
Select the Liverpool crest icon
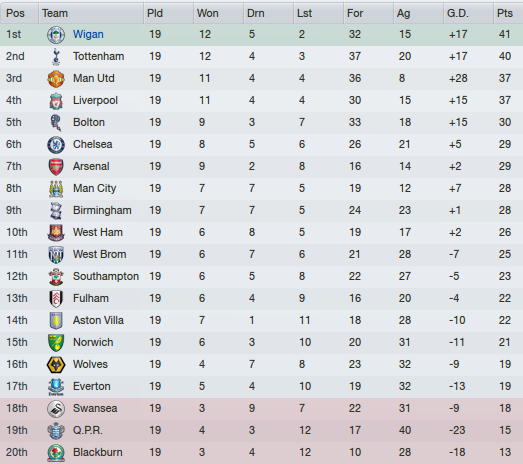(x=56, y=101)
